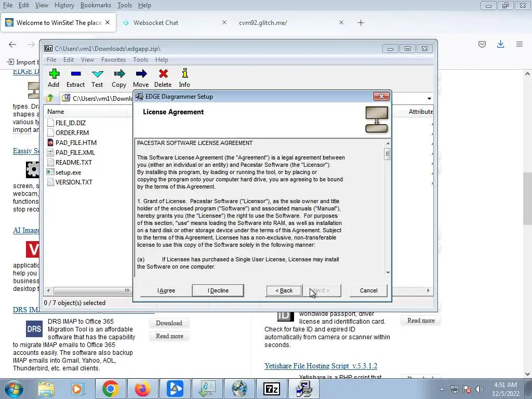Open the Pocket save icon
Viewport: 532px width, 399px height.
click(482, 44)
